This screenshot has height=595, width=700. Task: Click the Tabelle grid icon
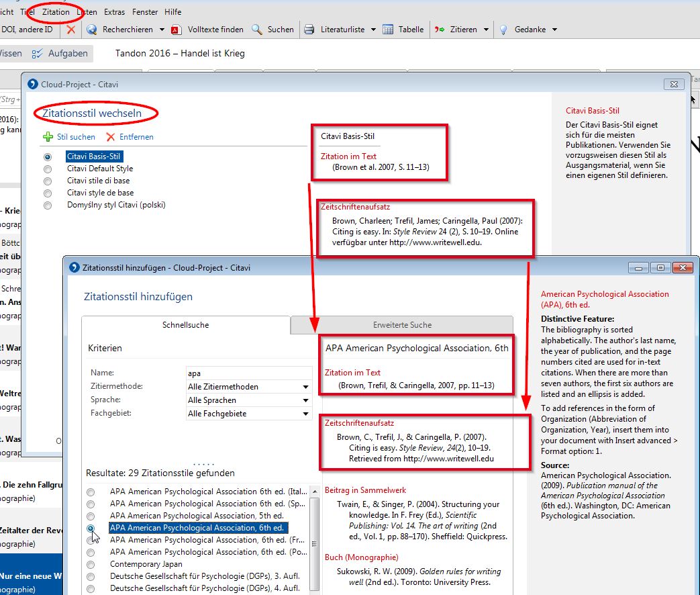[388, 30]
